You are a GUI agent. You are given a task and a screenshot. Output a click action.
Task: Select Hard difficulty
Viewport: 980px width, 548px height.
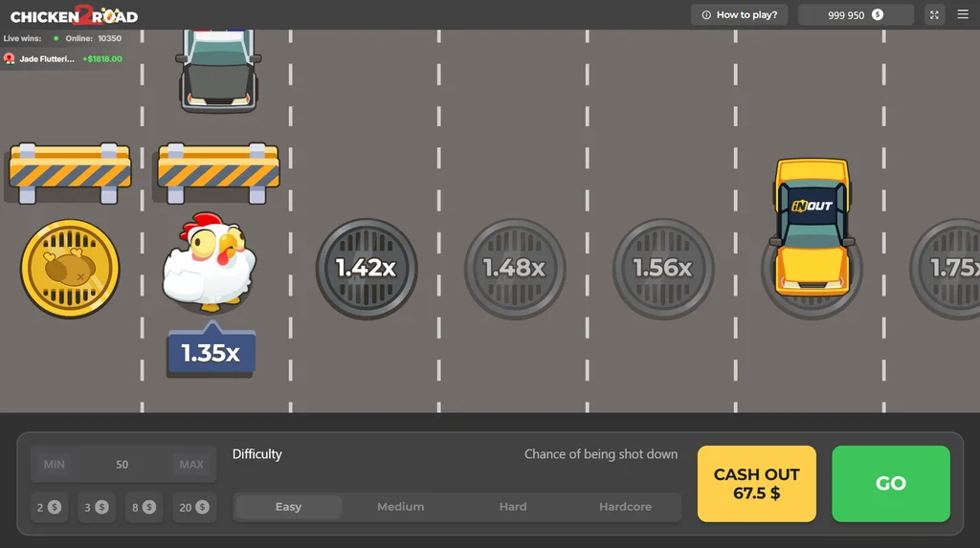click(513, 507)
